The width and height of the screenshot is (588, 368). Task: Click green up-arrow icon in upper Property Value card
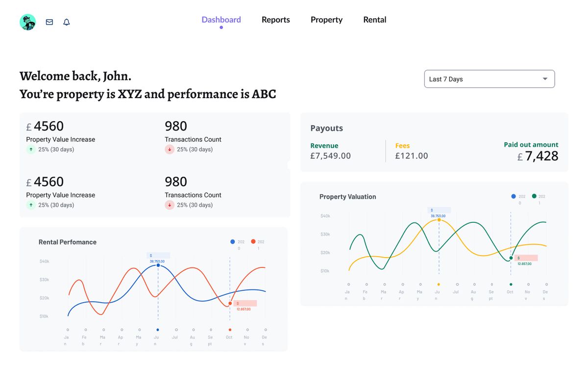[31, 149]
